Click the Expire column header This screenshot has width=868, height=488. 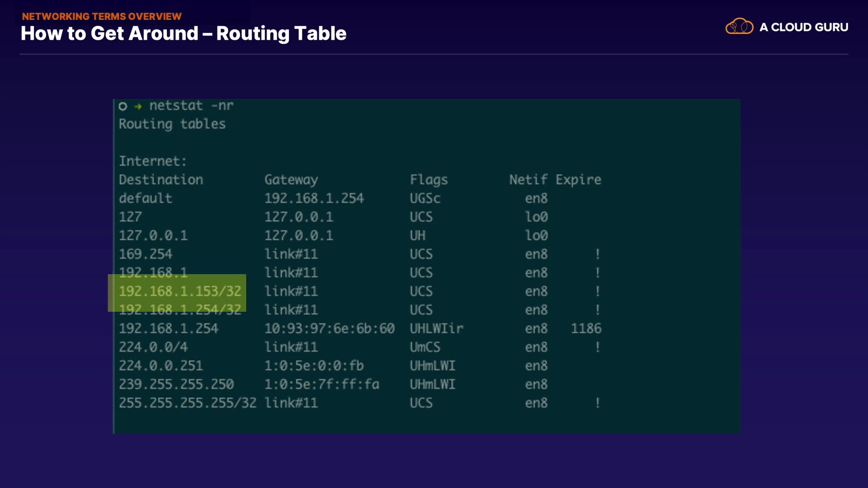click(578, 180)
